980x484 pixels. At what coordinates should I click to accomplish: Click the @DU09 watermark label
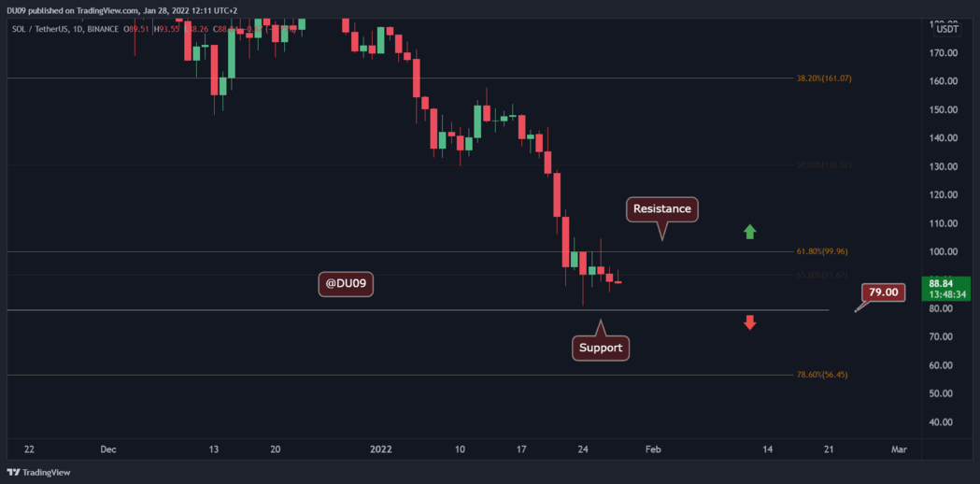(346, 284)
